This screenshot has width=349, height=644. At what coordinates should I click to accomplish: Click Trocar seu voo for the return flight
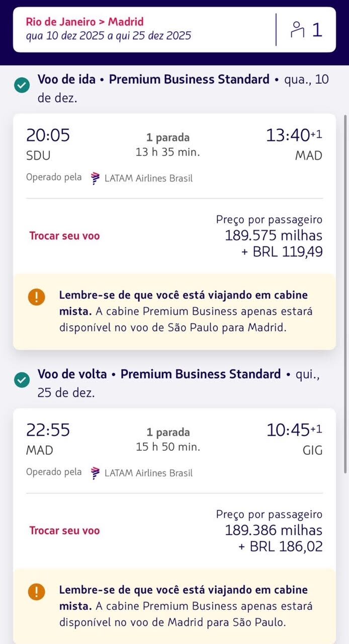[x=64, y=530]
